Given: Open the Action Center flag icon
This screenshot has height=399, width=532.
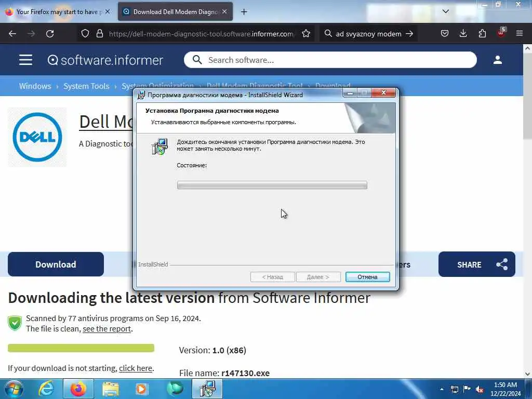Looking at the screenshot, I should [467, 389].
